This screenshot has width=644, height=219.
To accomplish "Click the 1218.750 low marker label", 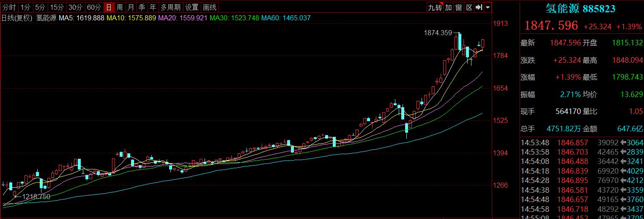I will tap(36, 197).
